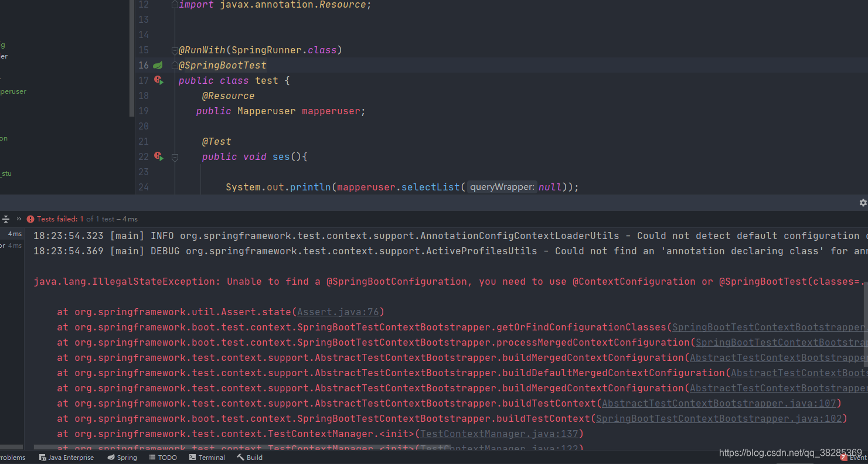Click the @SpringBootTest annotation
The image size is (868, 464).
[223, 65]
